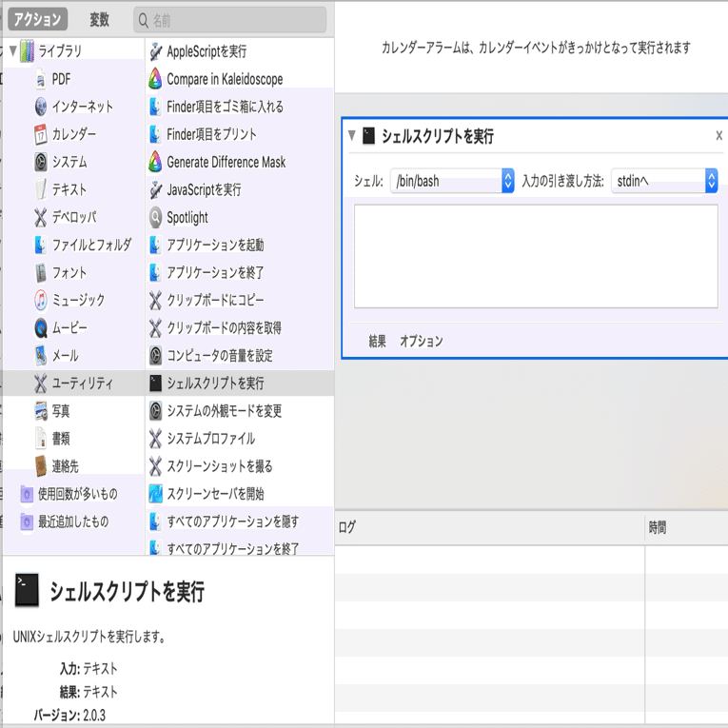Select システムの外観モードを変更 action
The width and height of the screenshot is (728, 728).
(x=240, y=410)
